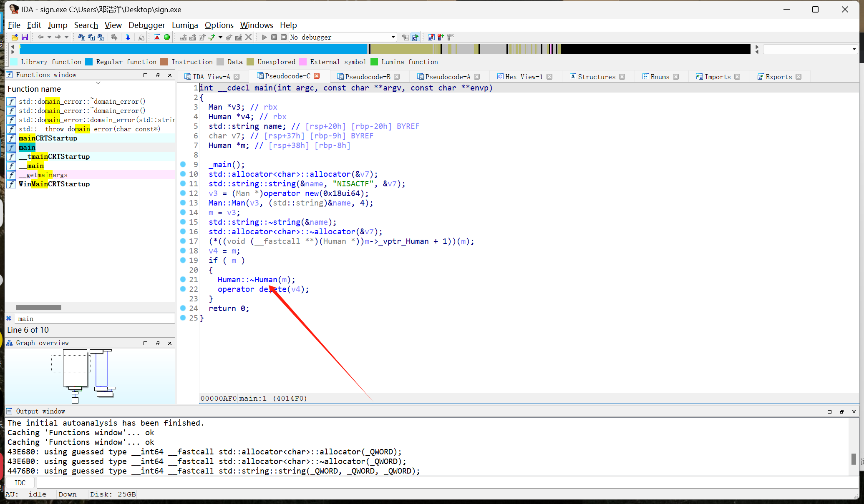Click the red triangle warning icon

[157, 37]
